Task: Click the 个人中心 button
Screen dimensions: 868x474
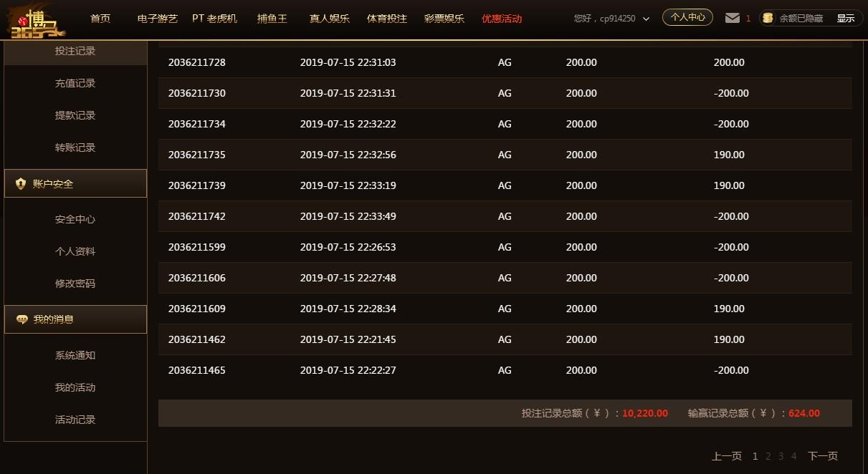Action: (x=687, y=17)
